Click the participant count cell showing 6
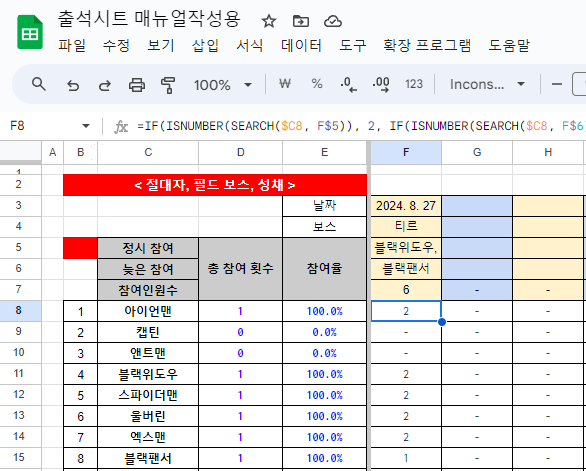 point(406,290)
